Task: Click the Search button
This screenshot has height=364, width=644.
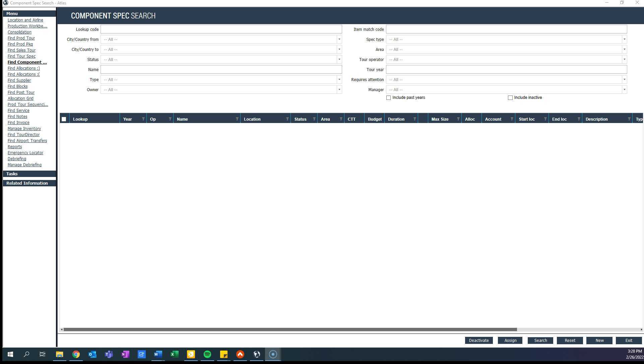Action: point(540,340)
